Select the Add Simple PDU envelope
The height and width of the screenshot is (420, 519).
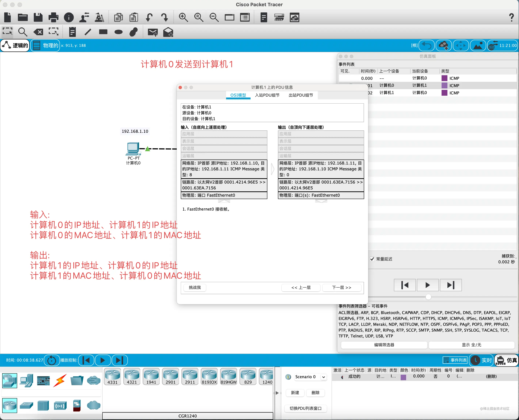(153, 32)
